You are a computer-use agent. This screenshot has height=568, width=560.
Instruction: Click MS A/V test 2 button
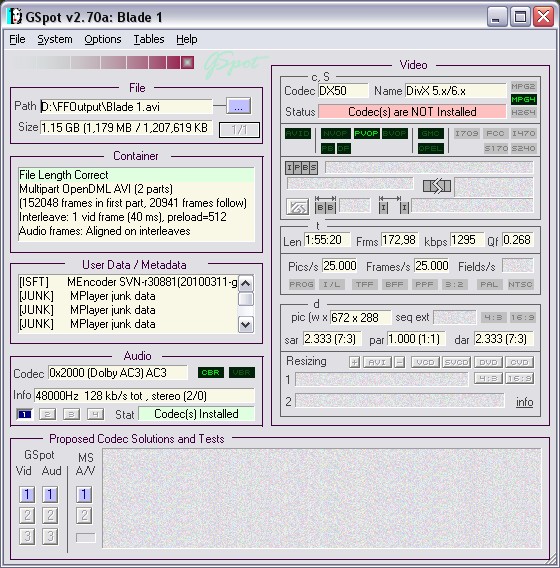tap(84, 515)
